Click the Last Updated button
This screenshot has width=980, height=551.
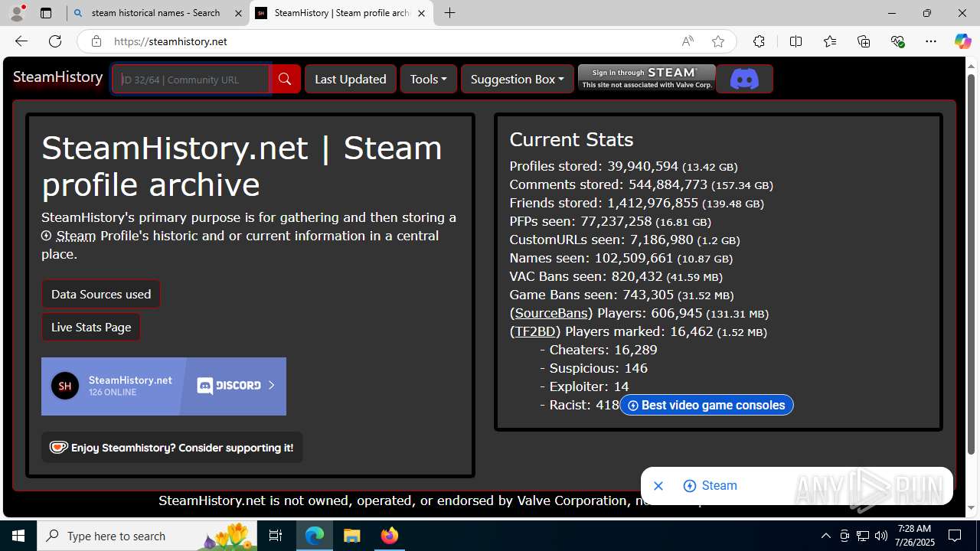pos(351,79)
